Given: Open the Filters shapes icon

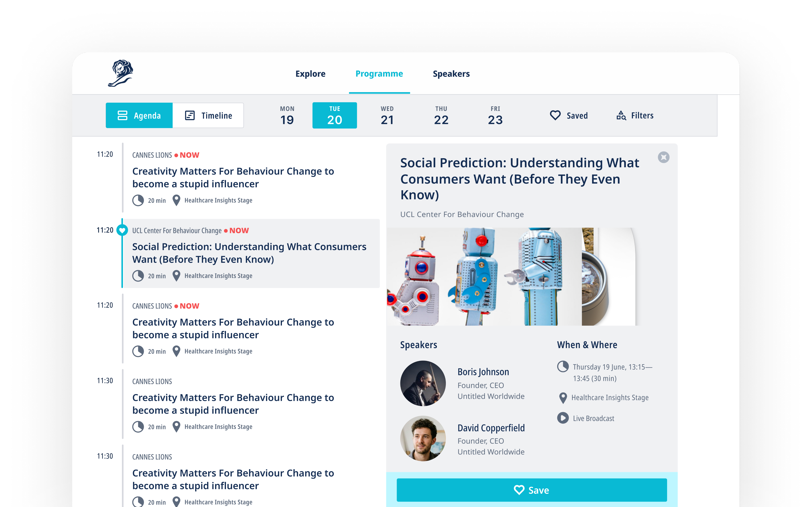Looking at the screenshot, I should coord(621,115).
